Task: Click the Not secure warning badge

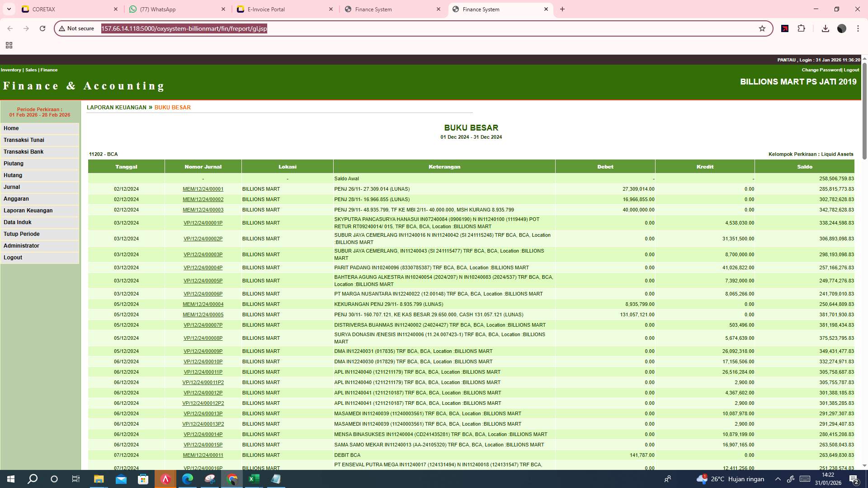Action: 76,28
